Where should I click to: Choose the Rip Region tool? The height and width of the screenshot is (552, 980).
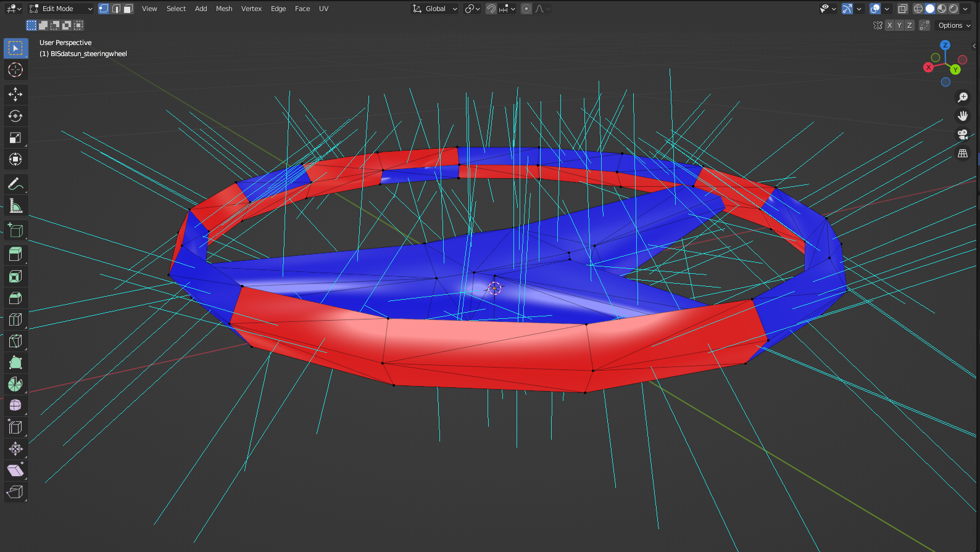pos(15,492)
